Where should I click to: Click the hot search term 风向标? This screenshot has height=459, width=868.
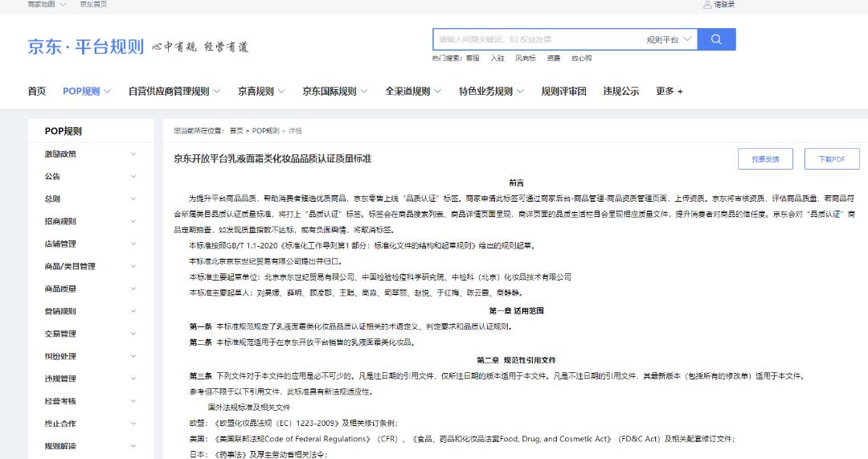pos(525,59)
